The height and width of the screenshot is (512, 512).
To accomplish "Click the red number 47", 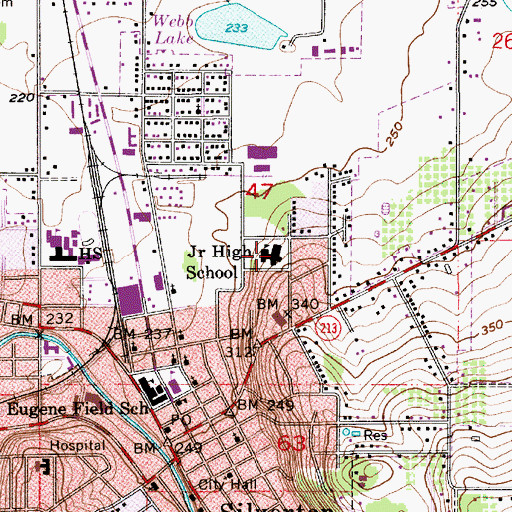I will (x=260, y=191).
